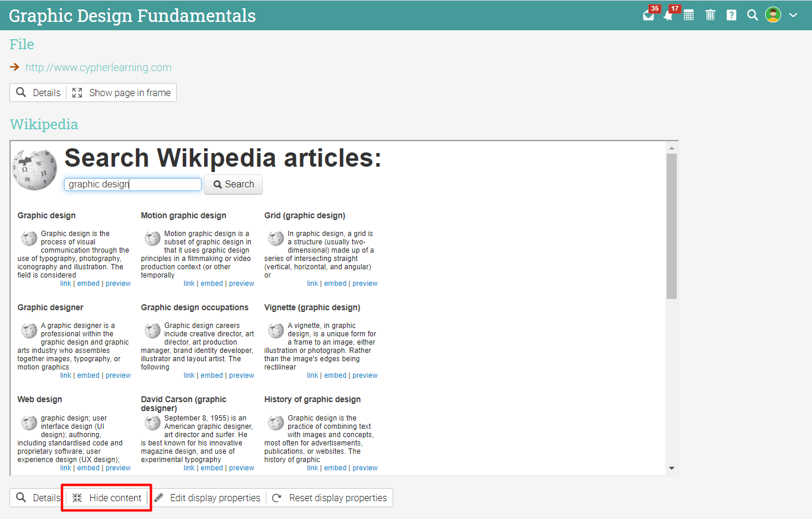Click the globe thumbnail beside David Carson article
The width and height of the screenshot is (812, 519).
click(152, 423)
